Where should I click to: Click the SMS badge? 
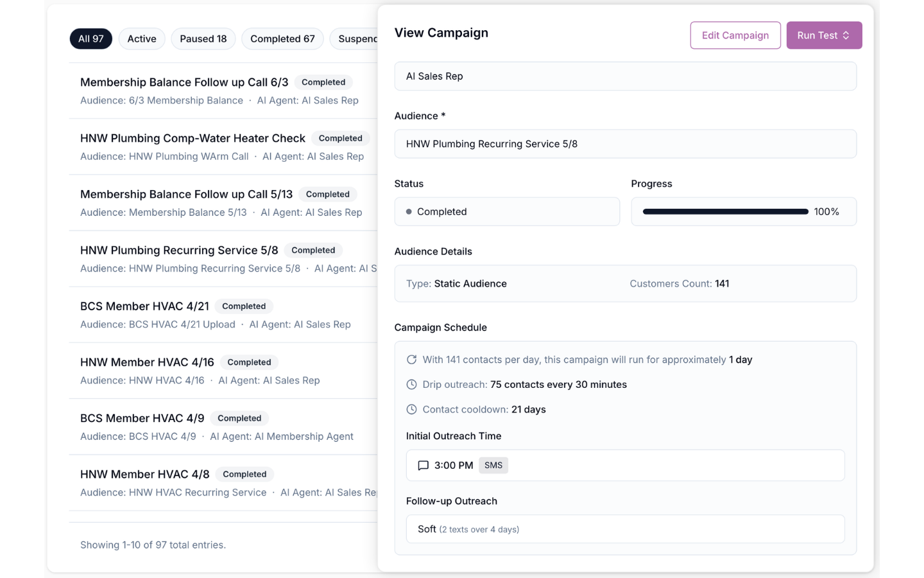click(493, 466)
